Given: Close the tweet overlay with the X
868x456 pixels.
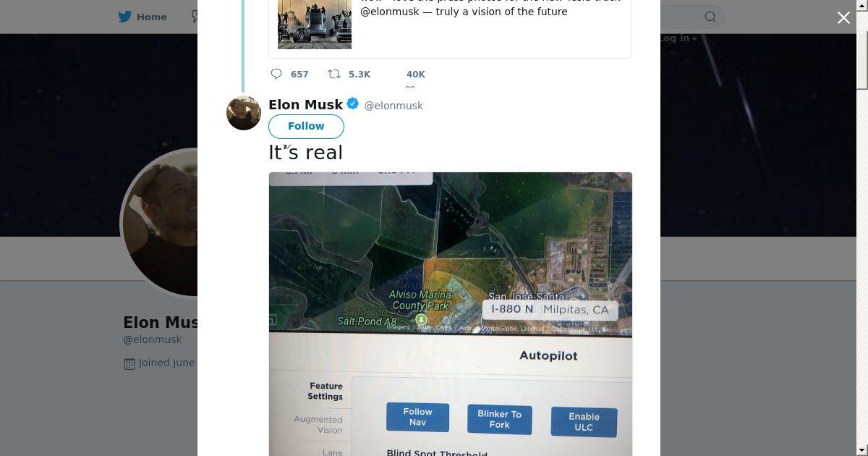Looking at the screenshot, I should (x=843, y=18).
